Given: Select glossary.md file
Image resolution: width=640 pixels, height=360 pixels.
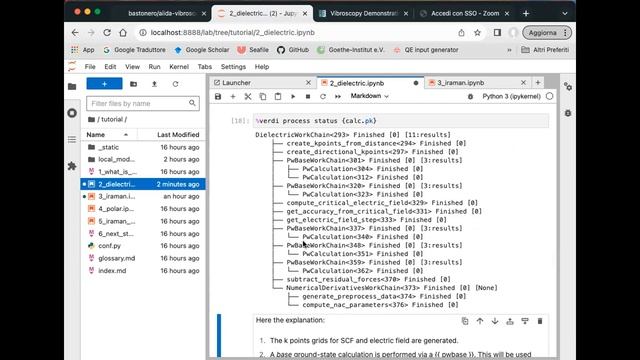Looking at the screenshot, I should point(143,258).
